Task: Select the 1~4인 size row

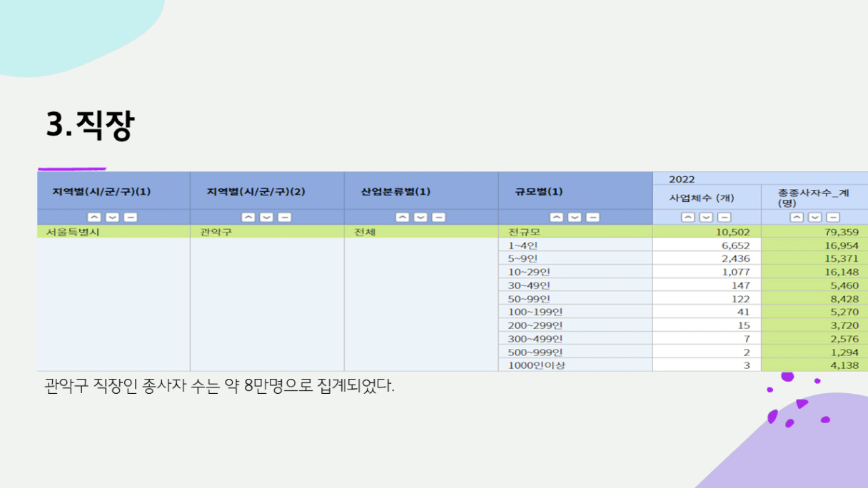Action: click(x=522, y=245)
